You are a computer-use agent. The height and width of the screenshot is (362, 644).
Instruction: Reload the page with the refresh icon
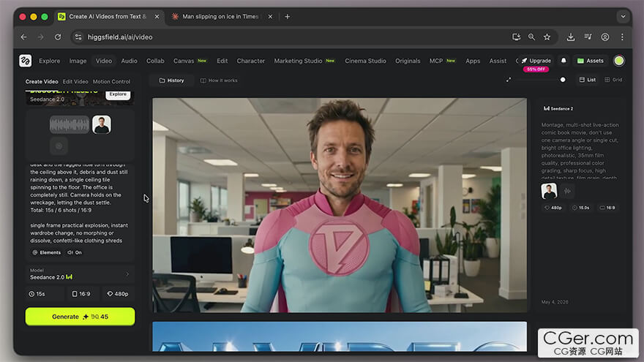click(x=58, y=37)
